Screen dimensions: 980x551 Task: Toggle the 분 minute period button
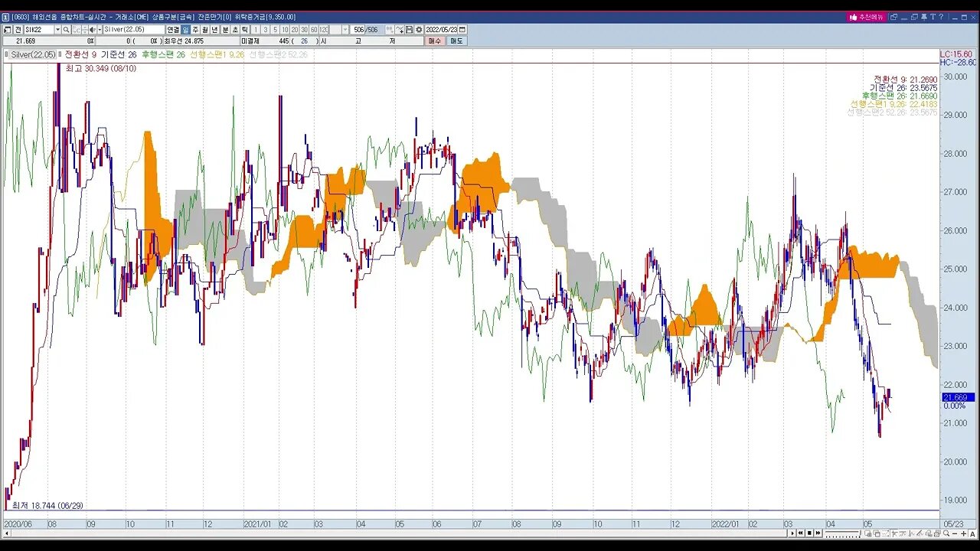point(225,30)
